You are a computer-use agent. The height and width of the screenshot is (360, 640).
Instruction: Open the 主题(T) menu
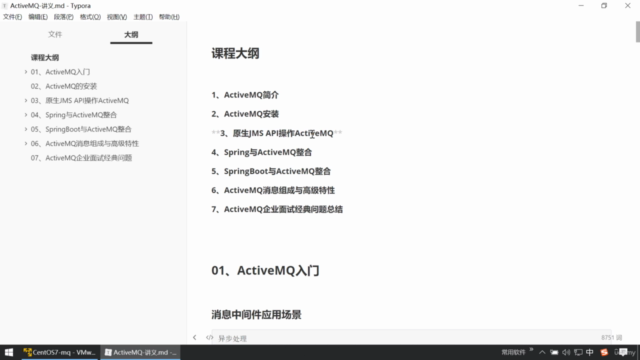point(143,17)
